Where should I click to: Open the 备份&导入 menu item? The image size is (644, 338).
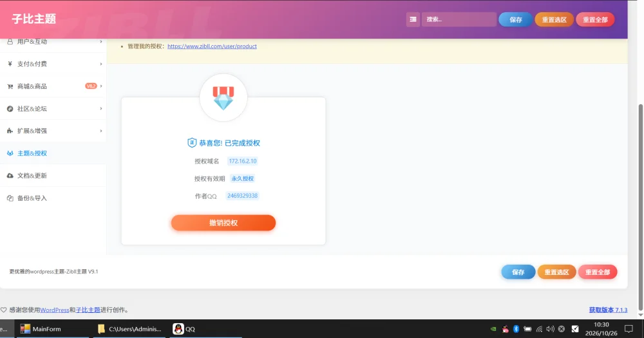[x=53, y=198]
